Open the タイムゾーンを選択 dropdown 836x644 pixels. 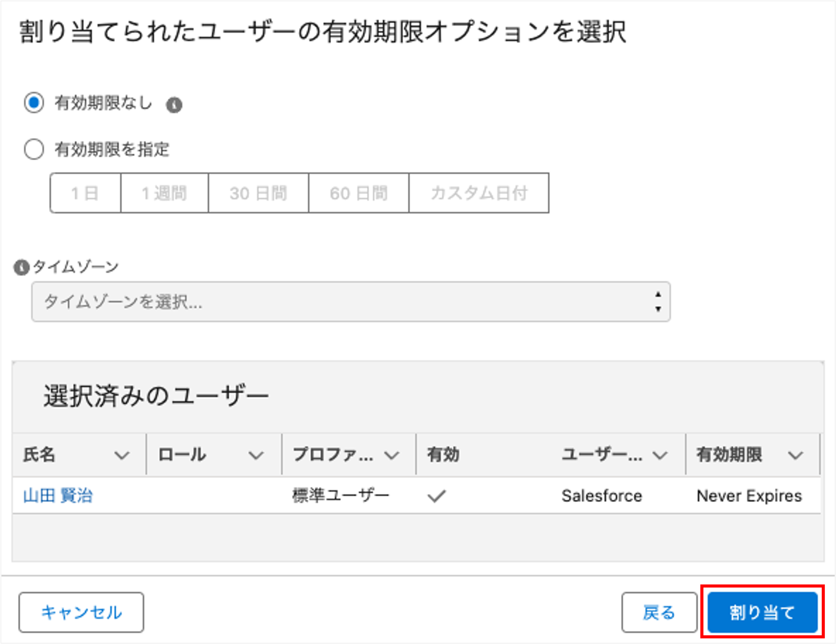coord(351,302)
